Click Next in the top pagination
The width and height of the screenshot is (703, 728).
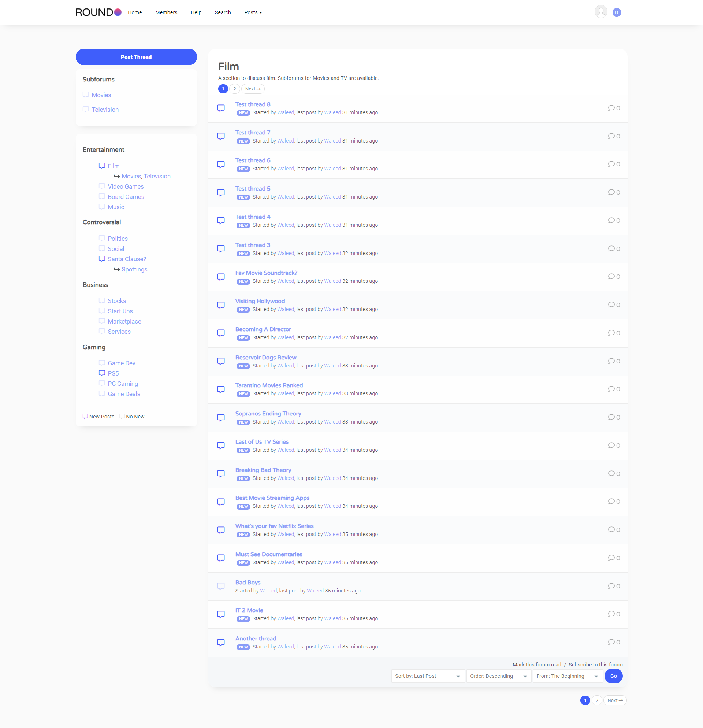(253, 89)
